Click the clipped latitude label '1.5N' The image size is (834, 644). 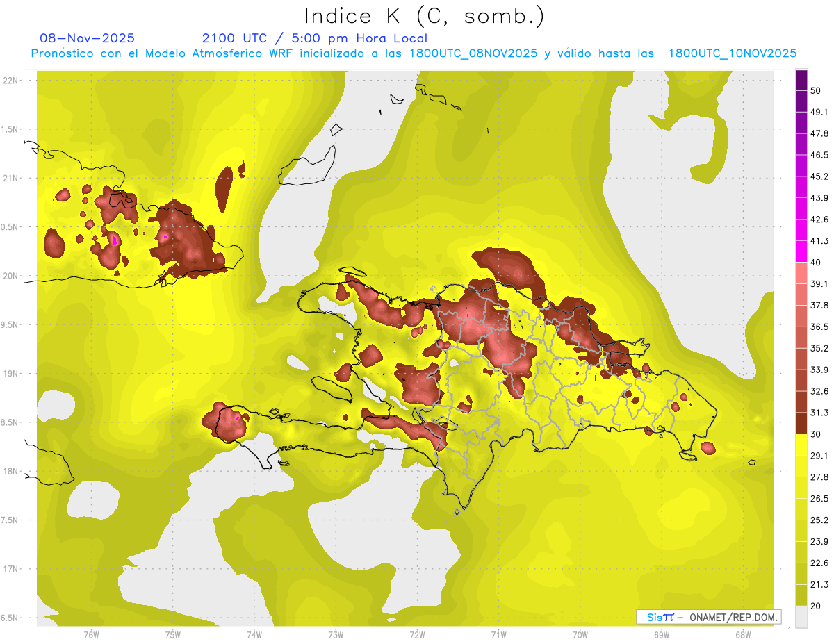pyautogui.click(x=10, y=129)
